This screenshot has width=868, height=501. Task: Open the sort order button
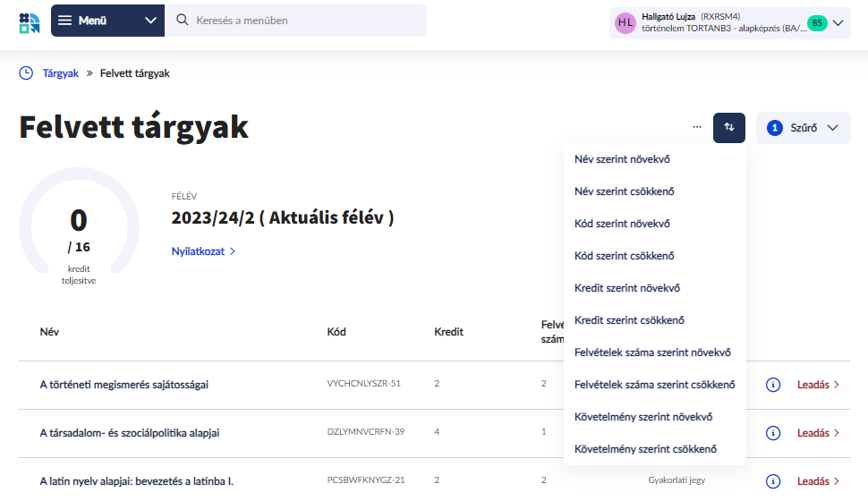point(728,128)
